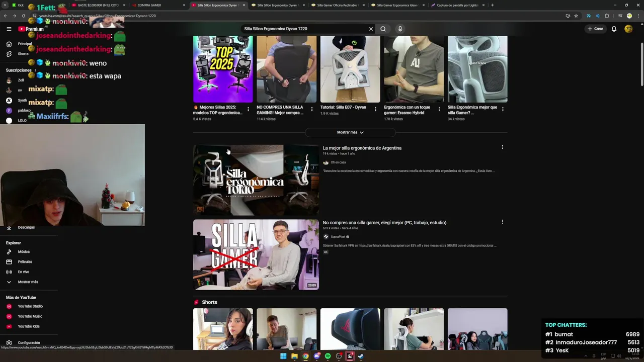Open Spotify from taskbar
The image size is (644, 362).
[x=328, y=356]
